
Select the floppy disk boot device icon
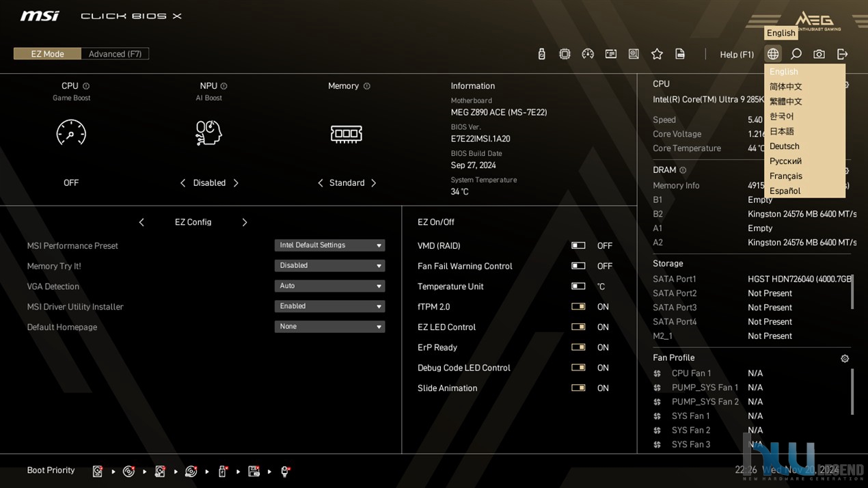(x=254, y=471)
